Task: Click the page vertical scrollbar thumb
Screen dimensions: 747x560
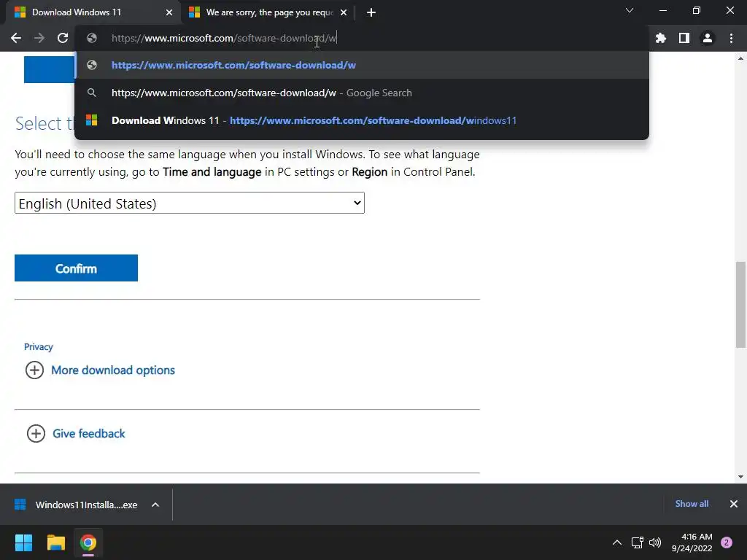Action: pyautogui.click(x=740, y=305)
